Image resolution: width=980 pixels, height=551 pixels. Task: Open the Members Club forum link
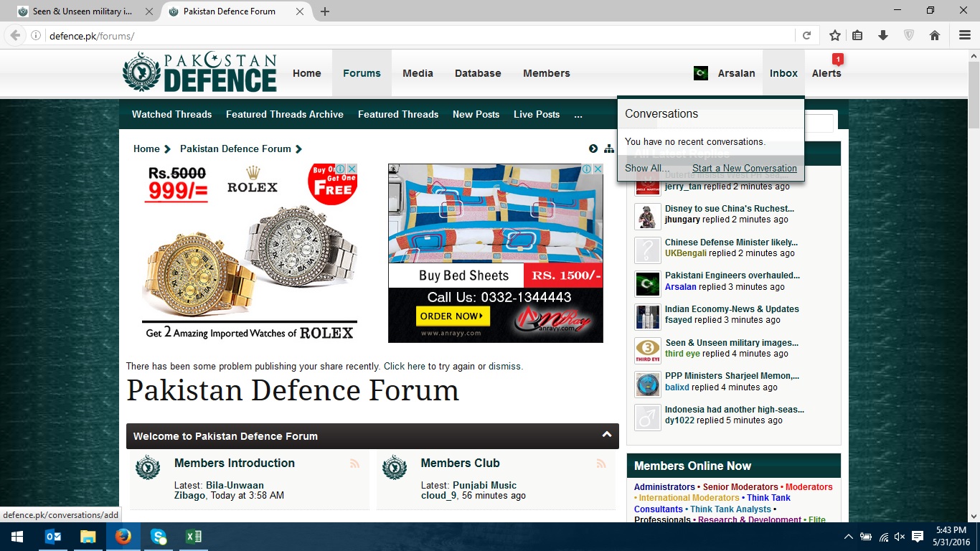click(460, 463)
